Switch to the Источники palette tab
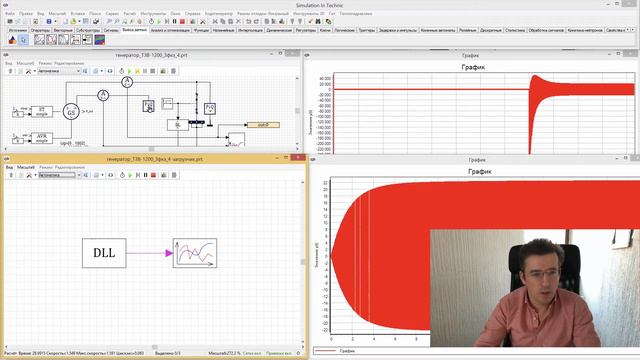This screenshot has height=360, width=640. (x=18, y=30)
